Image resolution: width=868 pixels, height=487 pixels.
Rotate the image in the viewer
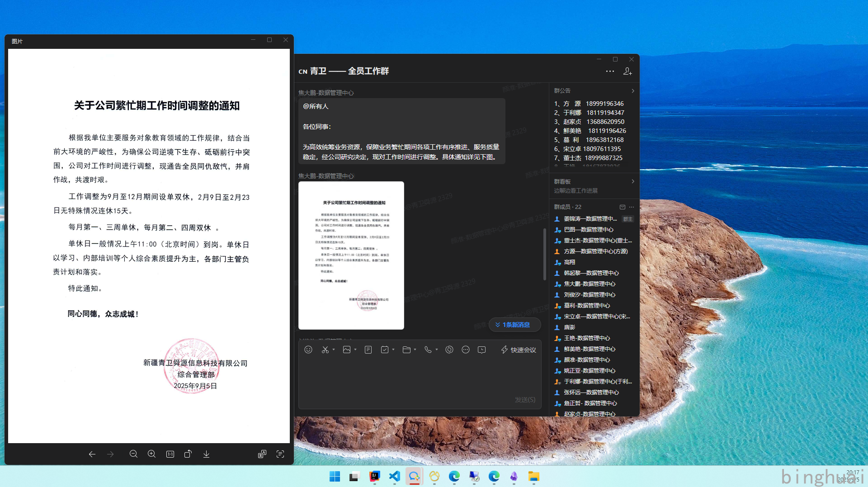tap(188, 454)
